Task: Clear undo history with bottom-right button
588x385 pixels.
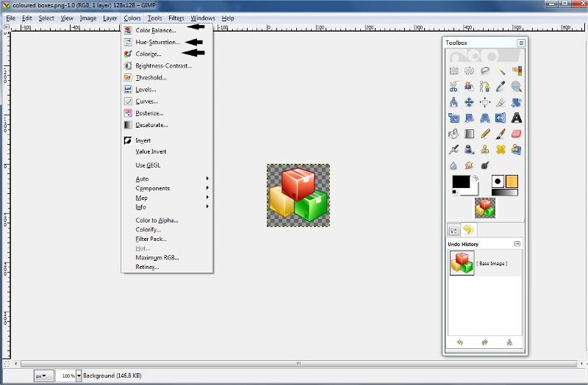Action: pyautogui.click(x=509, y=342)
